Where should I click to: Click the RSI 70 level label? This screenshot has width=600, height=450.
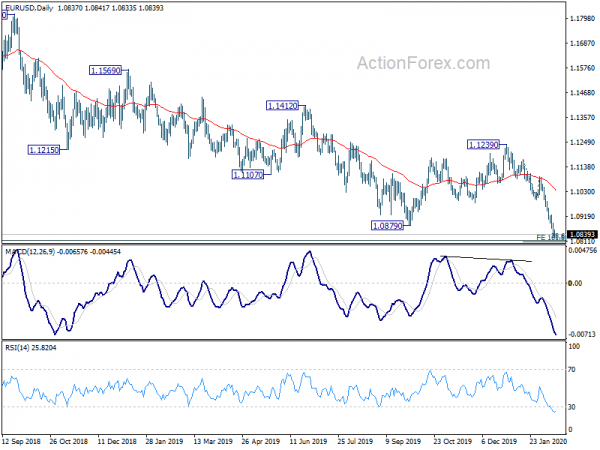pos(572,370)
